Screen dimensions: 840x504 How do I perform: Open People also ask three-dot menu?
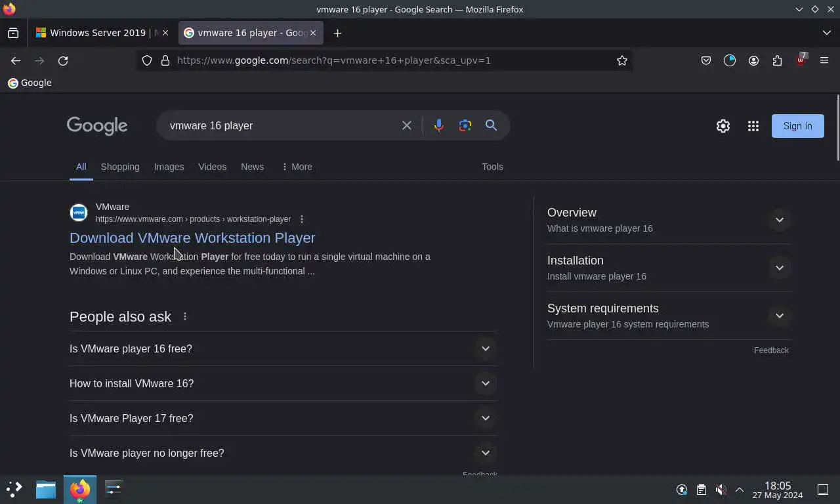coord(185,316)
